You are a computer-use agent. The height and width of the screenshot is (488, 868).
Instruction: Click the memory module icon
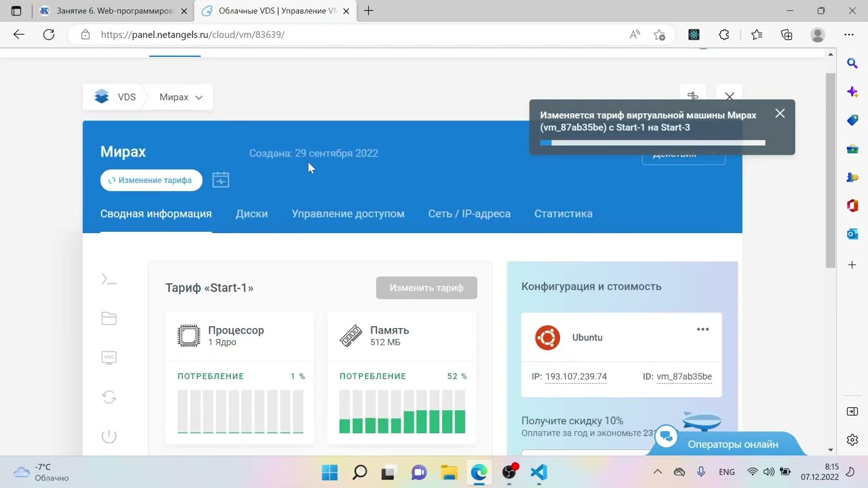point(351,335)
